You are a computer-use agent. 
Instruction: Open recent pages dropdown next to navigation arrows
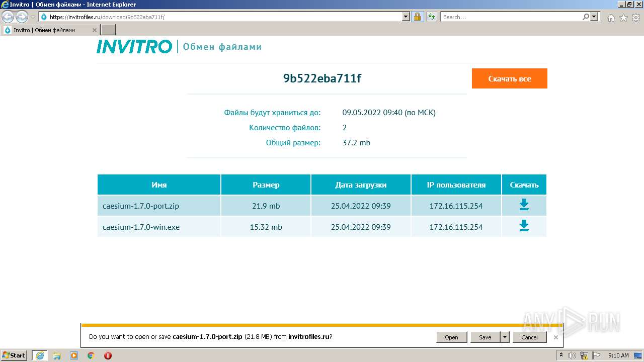(33, 17)
